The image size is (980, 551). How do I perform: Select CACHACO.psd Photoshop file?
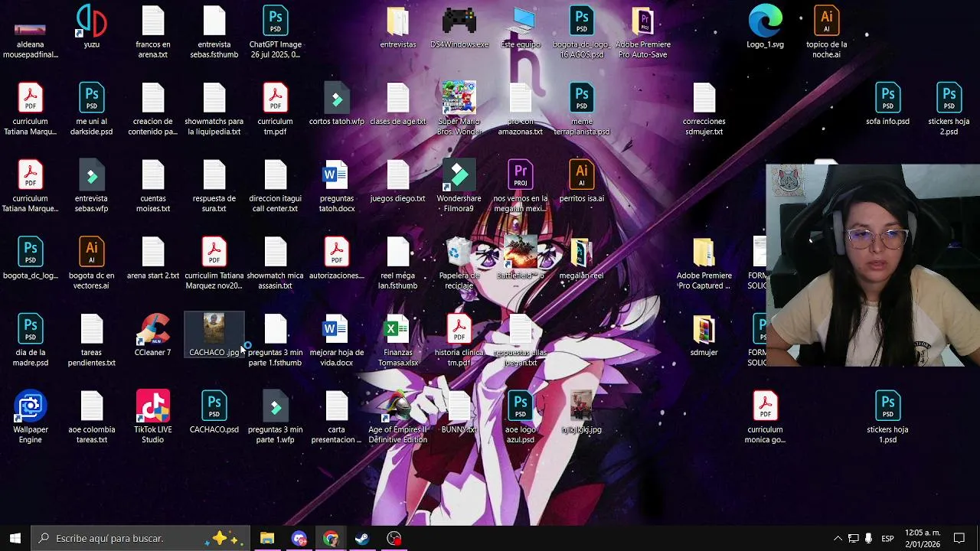pyautogui.click(x=214, y=412)
